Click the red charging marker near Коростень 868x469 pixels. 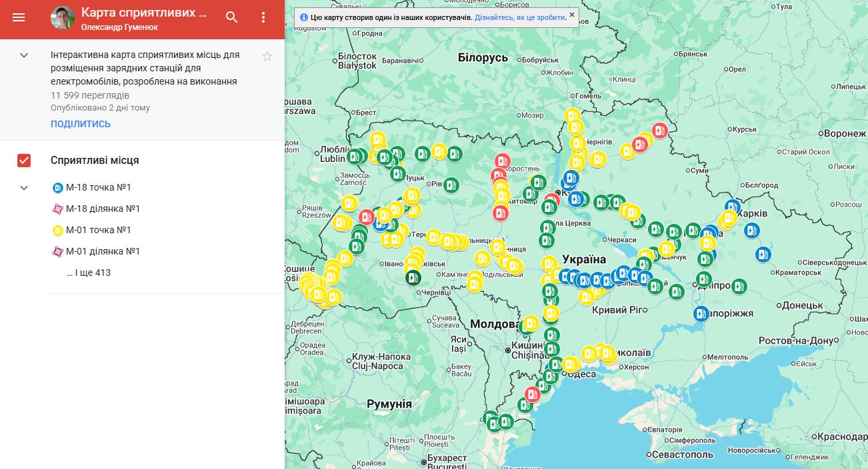pyautogui.click(x=503, y=161)
